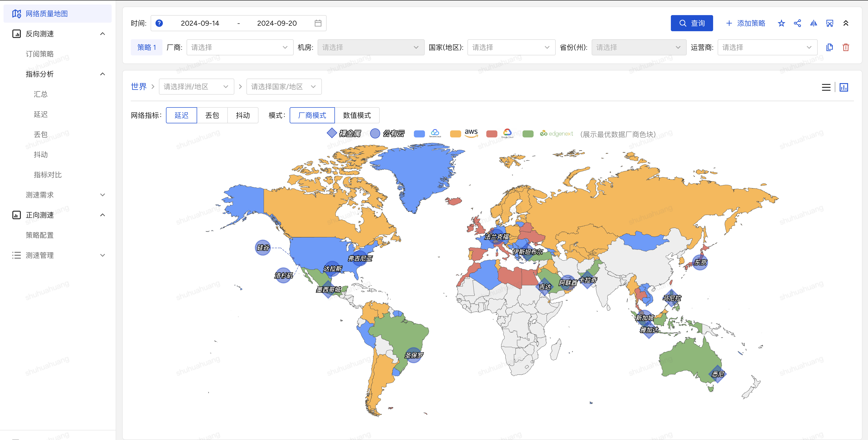Click the red Google Cloud color swatch
The height and width of the screenshot is (440, 868).
coord(492,134)
